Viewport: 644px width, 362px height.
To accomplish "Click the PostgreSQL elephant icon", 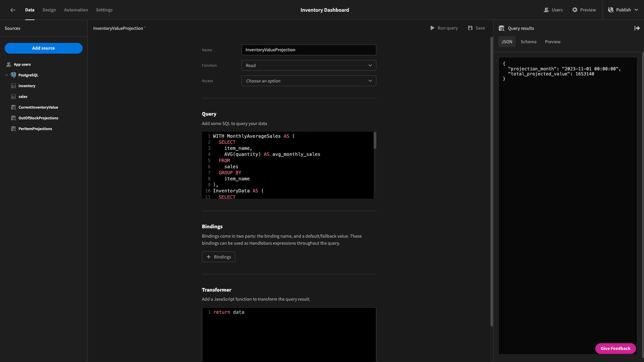I will pos(13,75).
